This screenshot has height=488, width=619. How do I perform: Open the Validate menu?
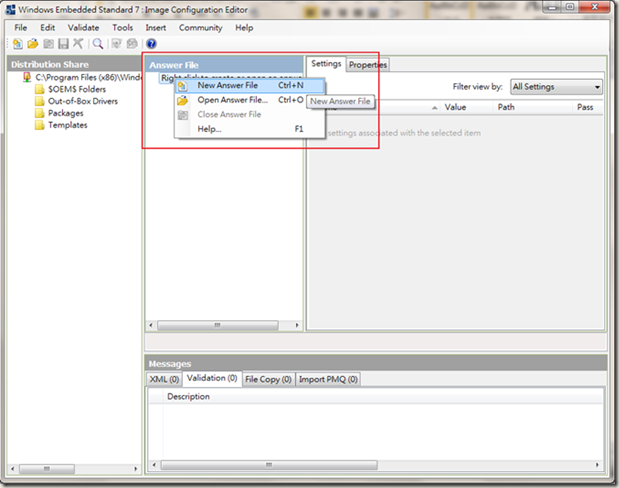83,28
